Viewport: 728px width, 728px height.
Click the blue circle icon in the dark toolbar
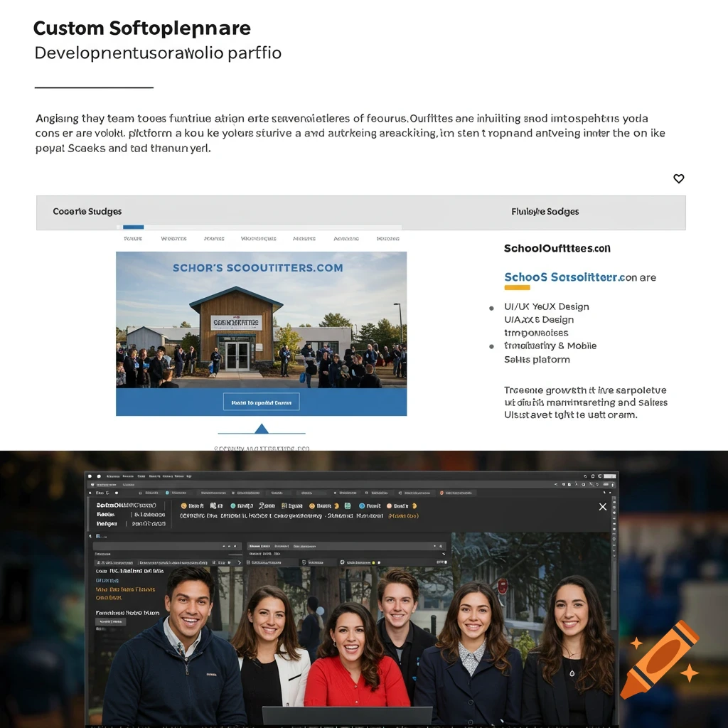point(362,505)
